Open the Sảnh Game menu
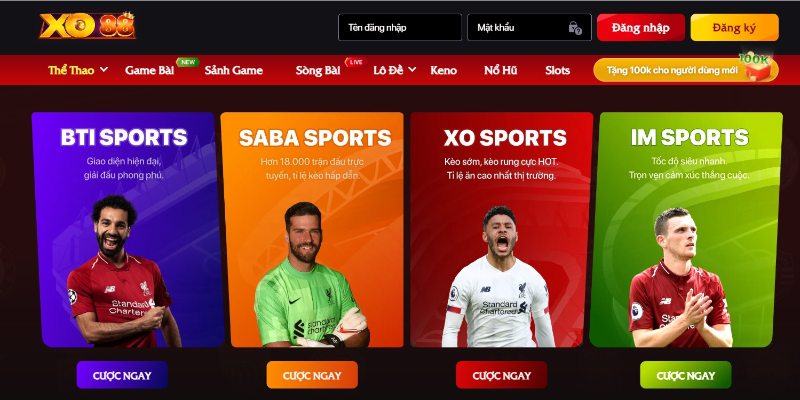The width and height of the screenshot is (800, 400). [233, 70]
